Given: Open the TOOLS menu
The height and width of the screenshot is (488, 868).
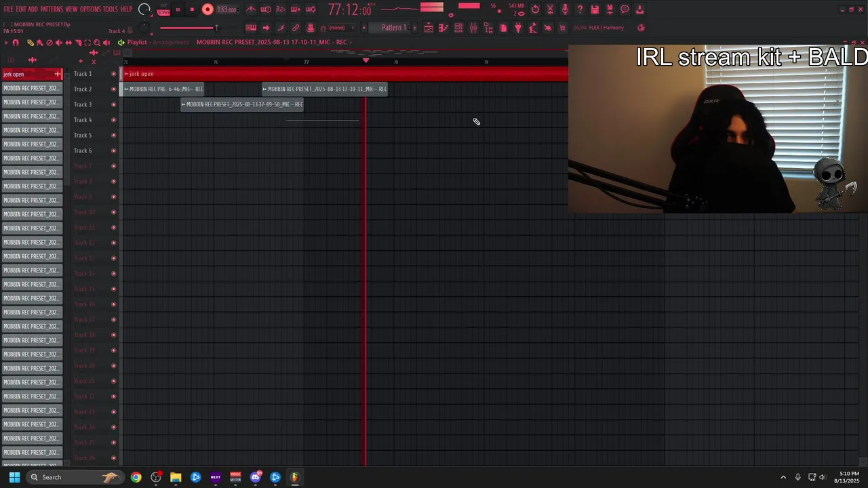Looking at the screenshot, I should coord(110,9).
